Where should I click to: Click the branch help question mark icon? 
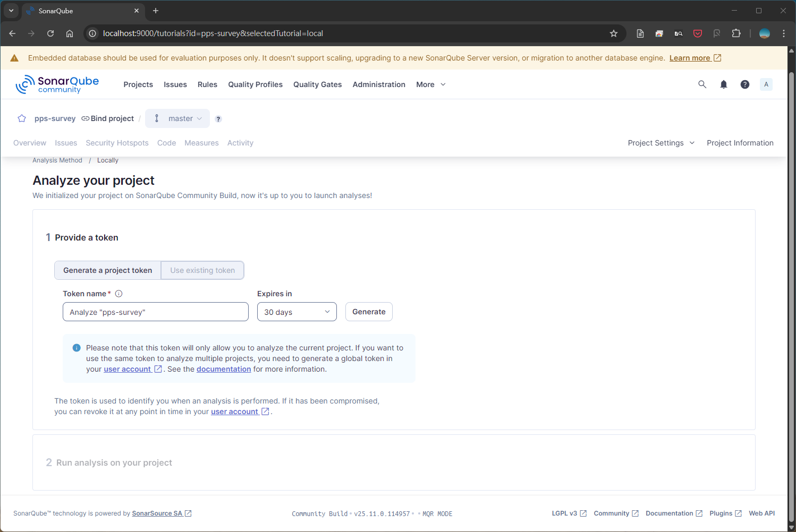218,119
